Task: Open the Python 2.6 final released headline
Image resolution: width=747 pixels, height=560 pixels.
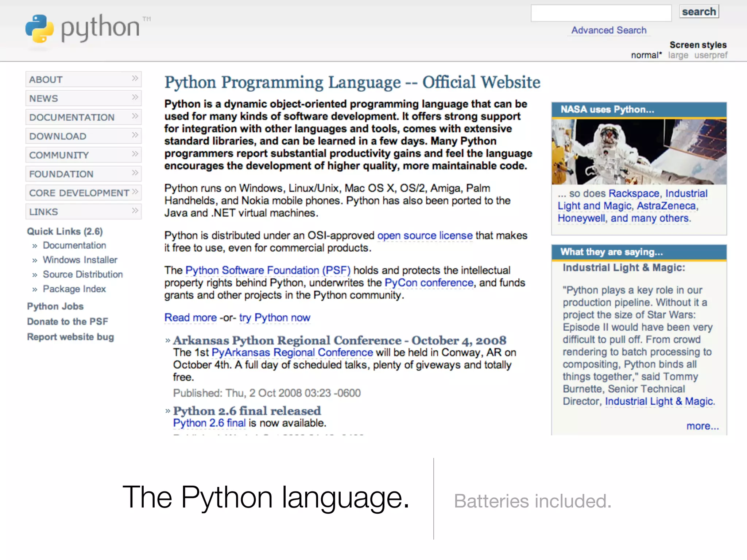Action: coord(247,411)
